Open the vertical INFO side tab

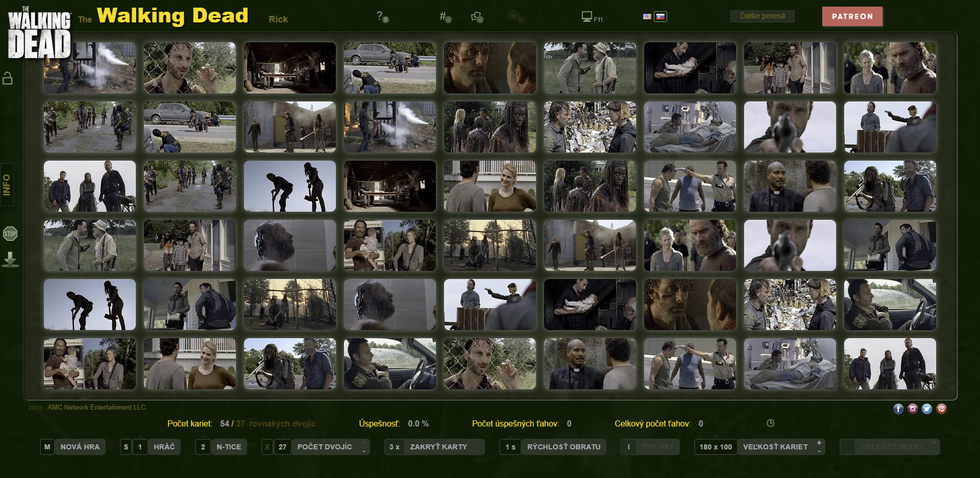[7, 185]
